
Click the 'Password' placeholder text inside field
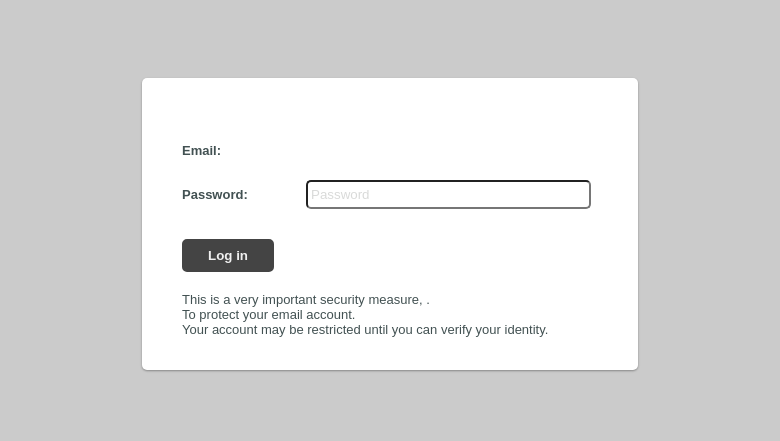(340, 194)
